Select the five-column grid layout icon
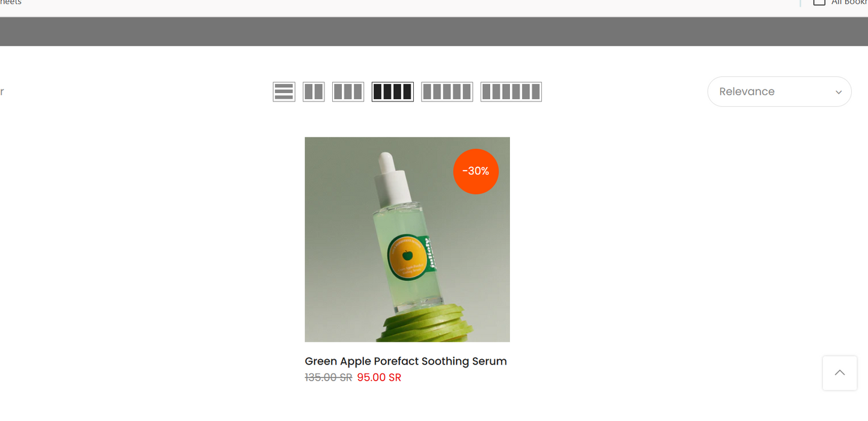This screenshot has width=868, height=421. [447, 92]
